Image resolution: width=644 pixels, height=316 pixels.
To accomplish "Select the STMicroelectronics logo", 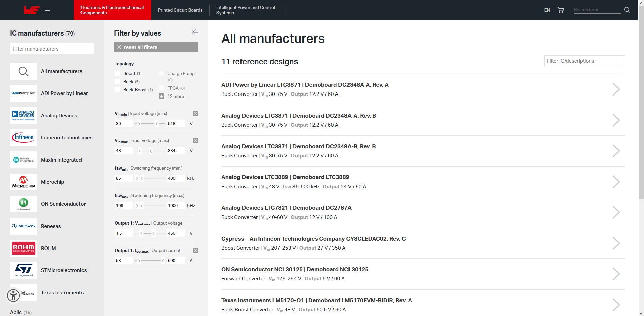I will tap(23, 270).
